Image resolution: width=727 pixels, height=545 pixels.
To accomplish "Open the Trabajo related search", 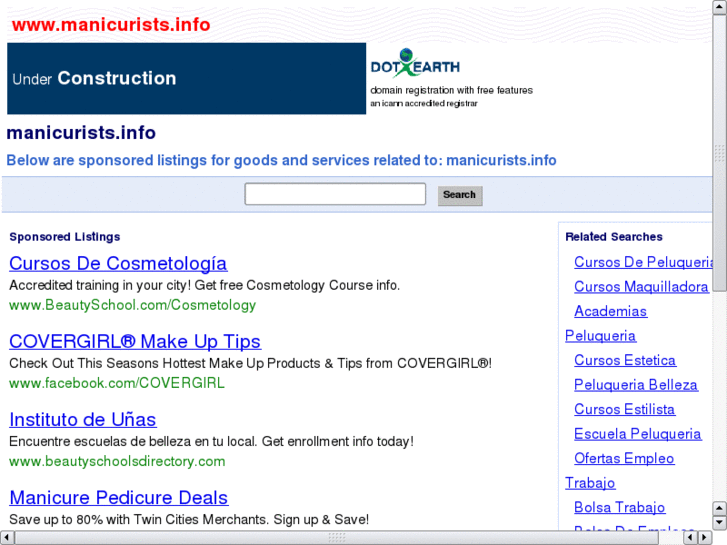I will (x=590, y=483).
